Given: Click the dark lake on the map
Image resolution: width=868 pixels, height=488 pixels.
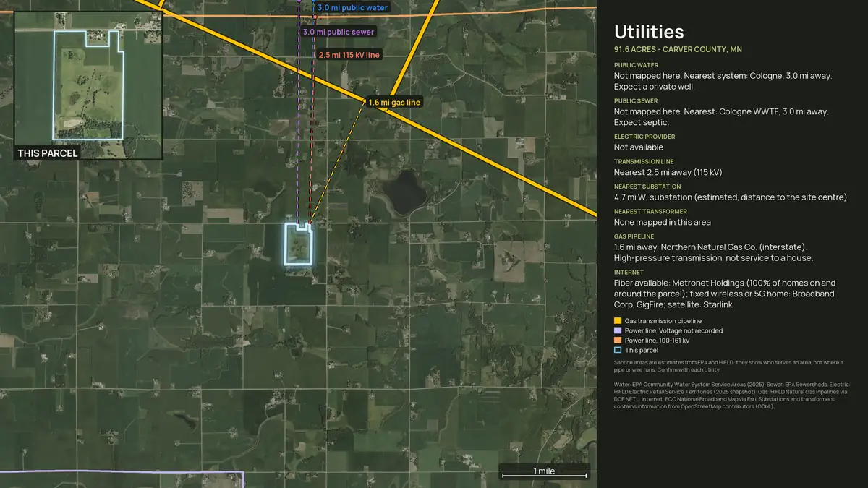Looking at the screenshot, I should point(404,192).
